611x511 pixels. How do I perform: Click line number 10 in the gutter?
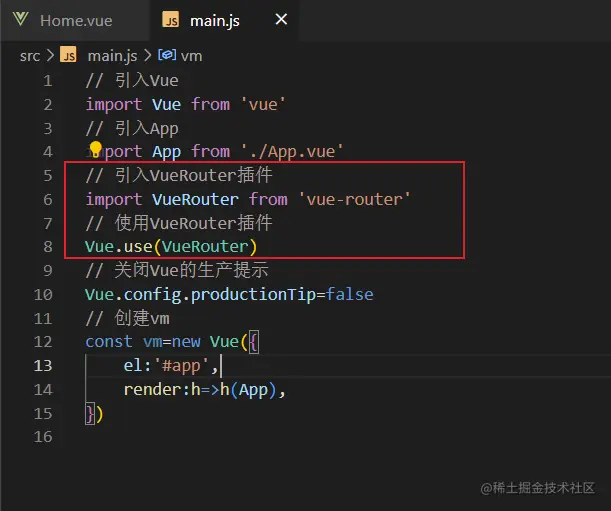[43, 295]
